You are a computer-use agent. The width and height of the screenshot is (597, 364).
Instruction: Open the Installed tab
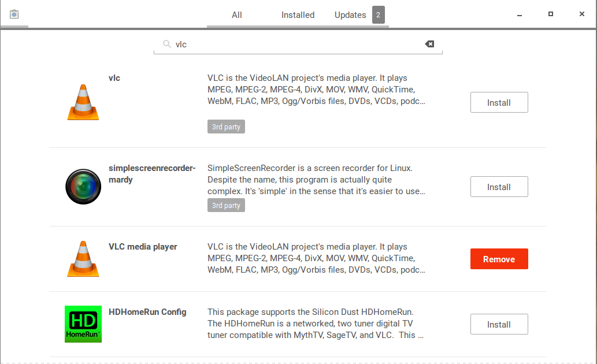pos(298,15)
